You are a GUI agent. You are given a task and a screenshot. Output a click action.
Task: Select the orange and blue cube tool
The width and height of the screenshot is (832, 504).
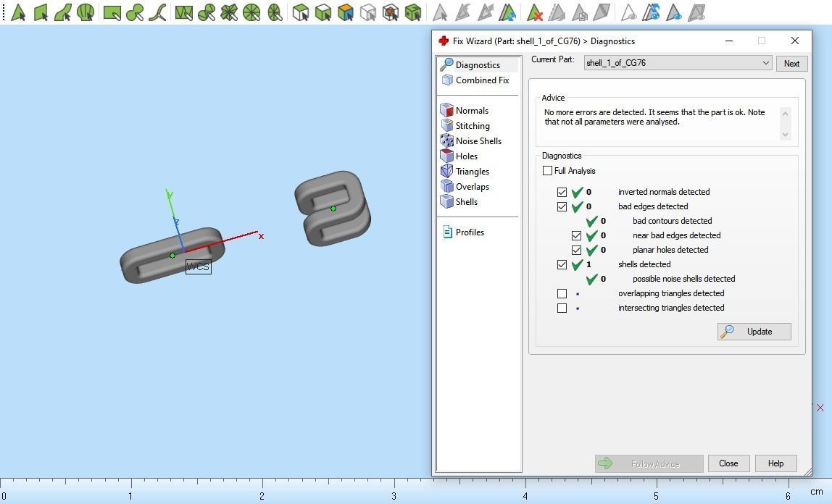pos(346,12)
